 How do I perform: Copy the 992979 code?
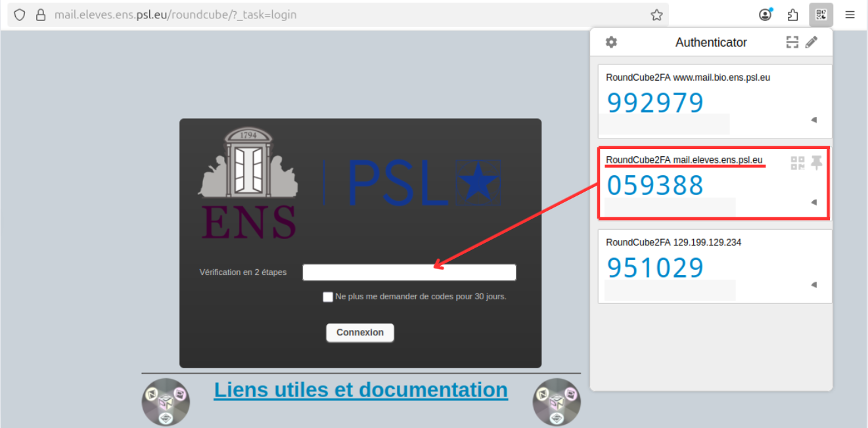pos(655,103)
